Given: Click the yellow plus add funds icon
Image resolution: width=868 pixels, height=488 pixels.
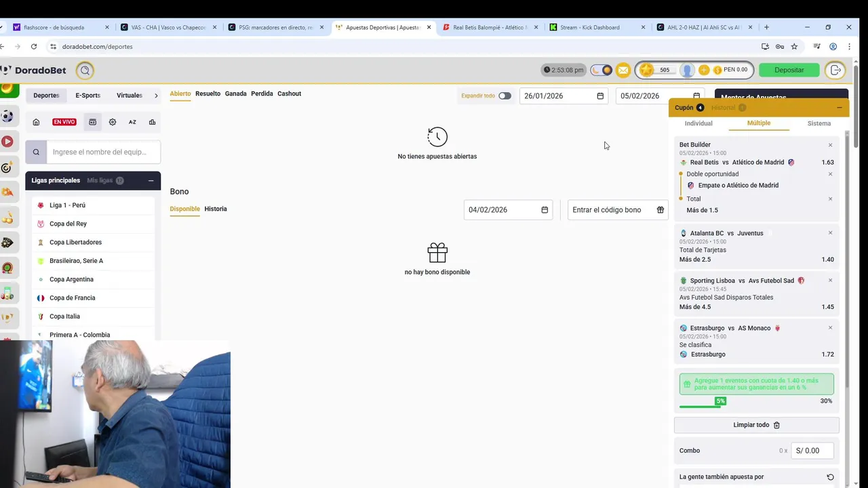Looking at the screenshot, I should pyautogui.click(x=704, y=70).
